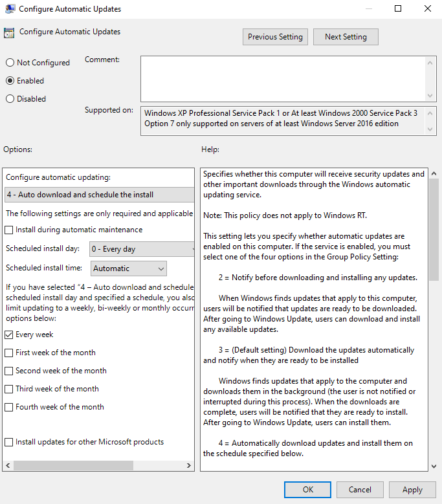The height and width of the screenshot is (504, 442).
Task: Click the title bar application icon
Action: (x=10, y=8)
